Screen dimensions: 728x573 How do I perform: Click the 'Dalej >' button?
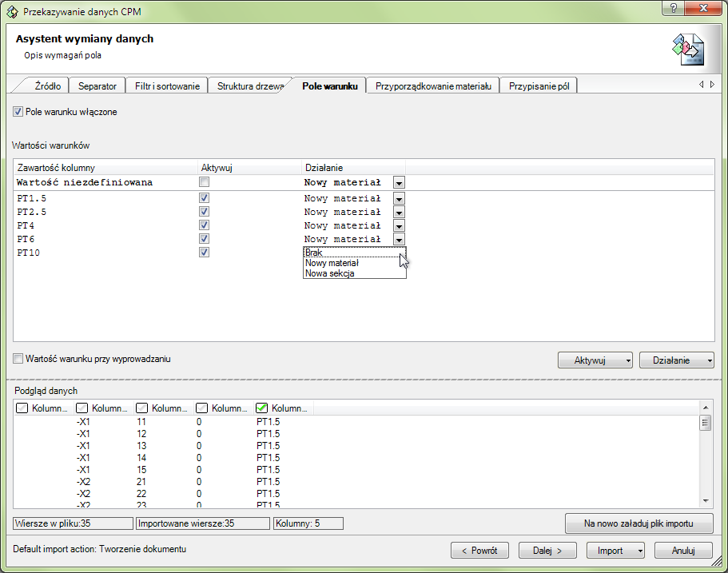point(547,551)
